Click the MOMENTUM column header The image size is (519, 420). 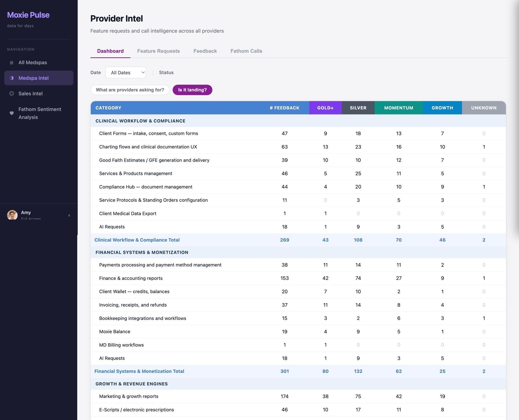(x=399, y=108)
